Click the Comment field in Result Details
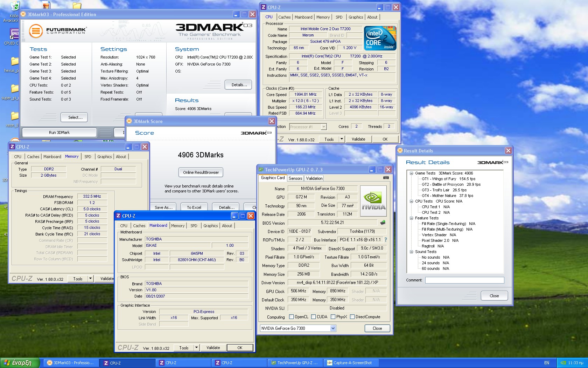This screenshot has width=588, height=368. click(x=464, y=280)
